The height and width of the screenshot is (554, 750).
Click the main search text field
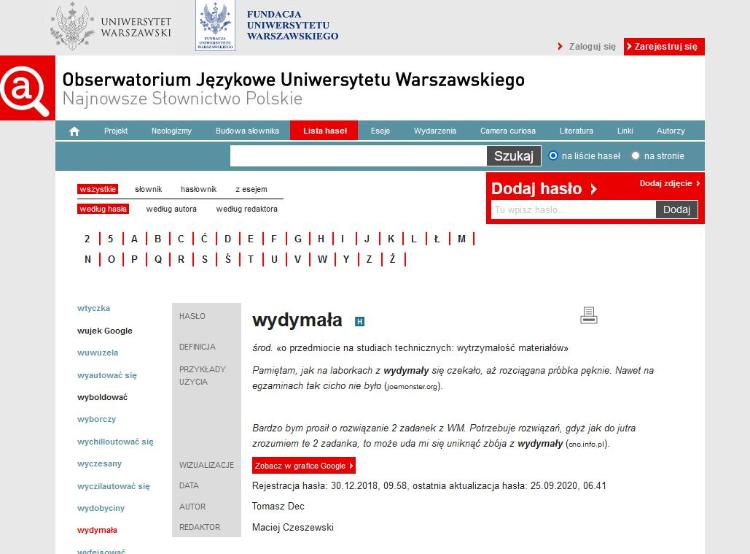pyautogui.click(x=358, y=156)
